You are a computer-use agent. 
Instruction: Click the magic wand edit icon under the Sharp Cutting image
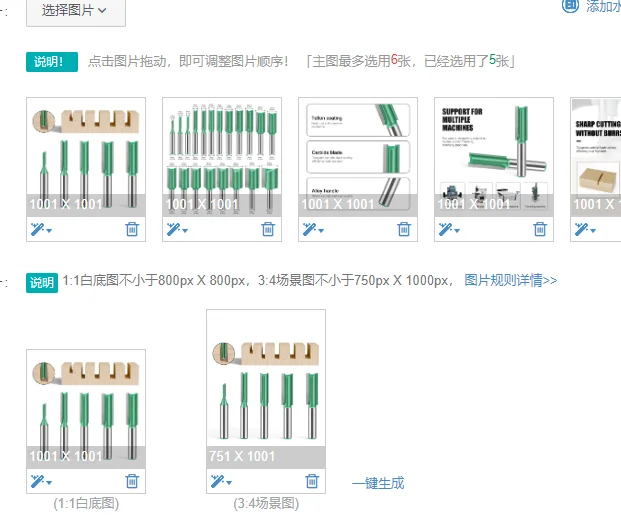[x=581, y=229]
